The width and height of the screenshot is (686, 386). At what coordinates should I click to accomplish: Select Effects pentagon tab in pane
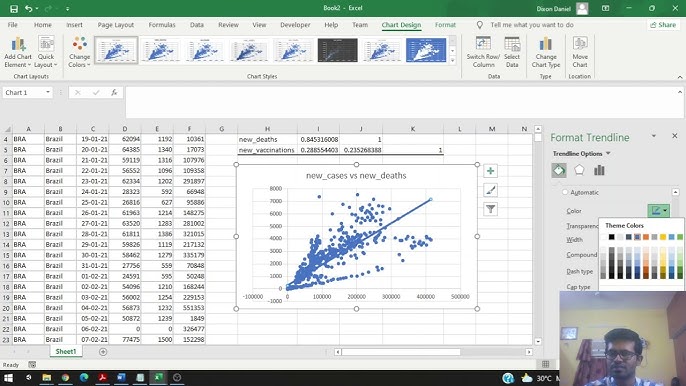tap(579, 170)
